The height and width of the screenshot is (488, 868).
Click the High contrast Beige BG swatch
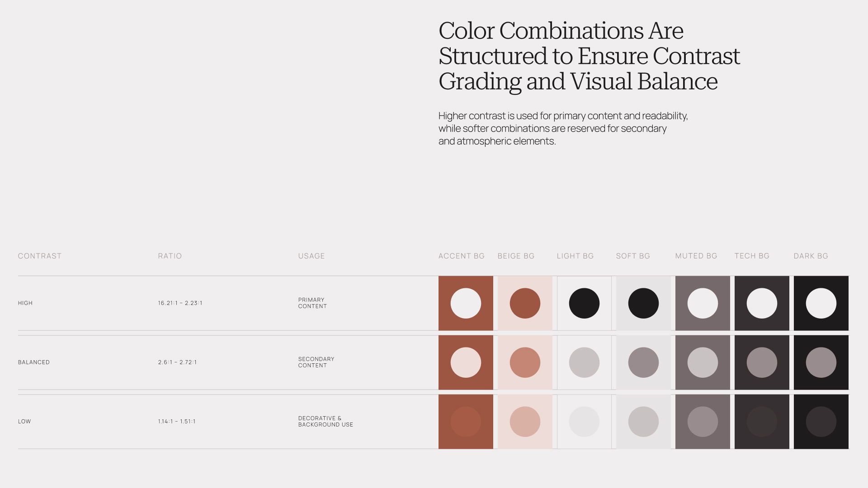pos(525,303)
